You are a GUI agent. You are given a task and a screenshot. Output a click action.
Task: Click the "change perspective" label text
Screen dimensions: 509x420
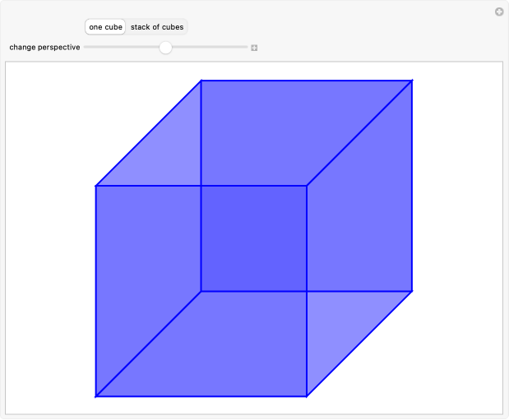tap(44, 48)
